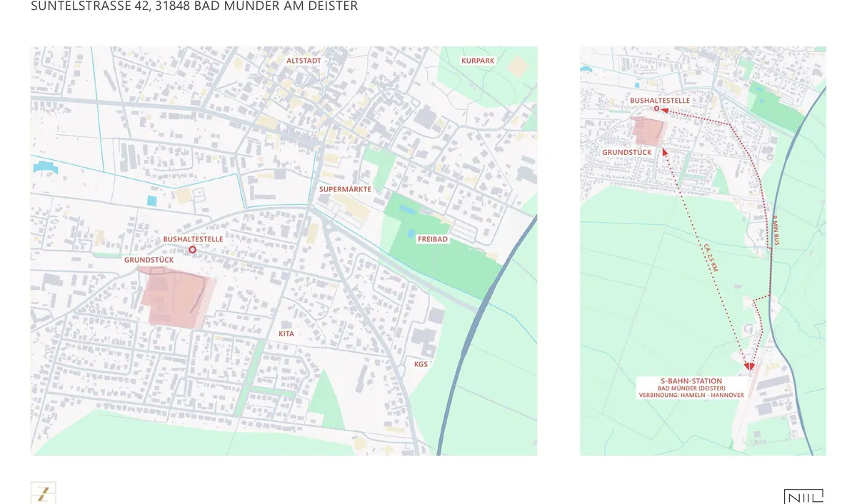Click the KITA label
This screenshot has width=857, height=504.
(286, 333)
